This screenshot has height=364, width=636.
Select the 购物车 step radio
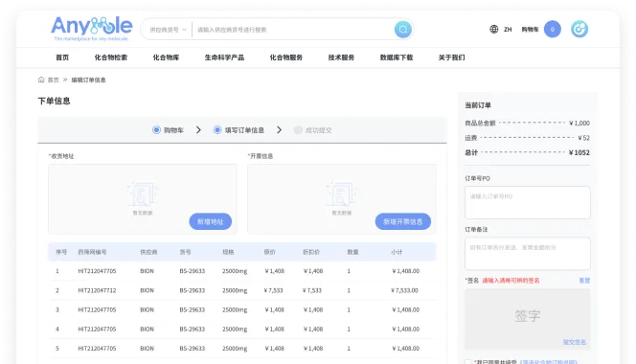point(156,130)
